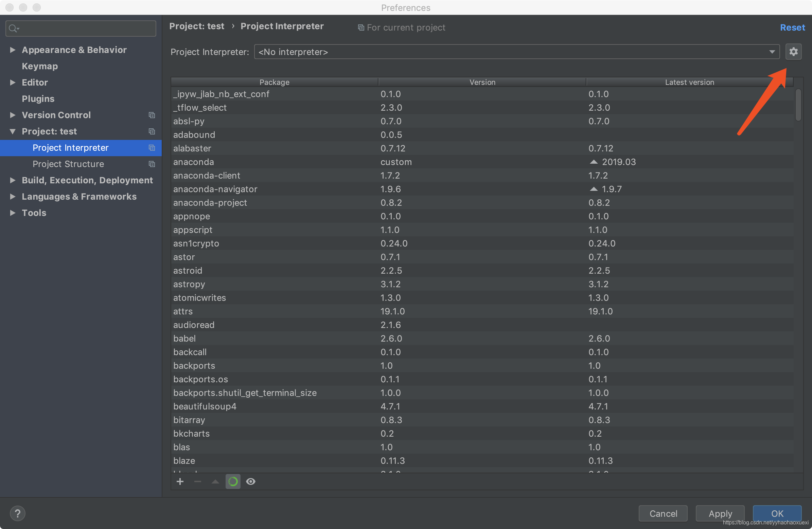Select the appnope package row
This screenshot has width=812, height=529.
coord(482,216)
